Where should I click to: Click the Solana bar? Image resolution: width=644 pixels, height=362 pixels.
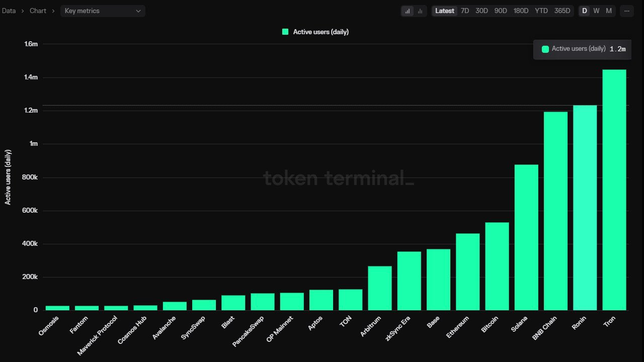[526, 237]
